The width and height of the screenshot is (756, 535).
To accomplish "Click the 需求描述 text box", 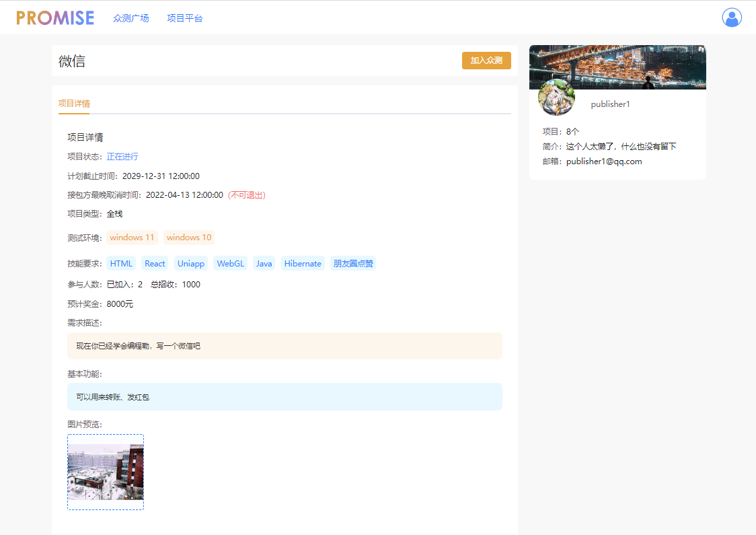I will point(285,346).
